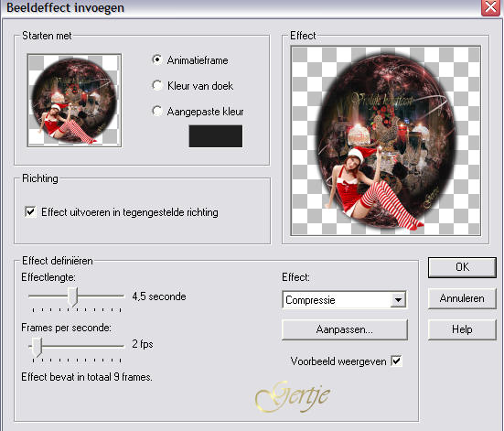Image resolution: width=504 pixels, height=431 pixels.
Task: Select the Aangepaste kleur radio option
Action: coord(156,112)
